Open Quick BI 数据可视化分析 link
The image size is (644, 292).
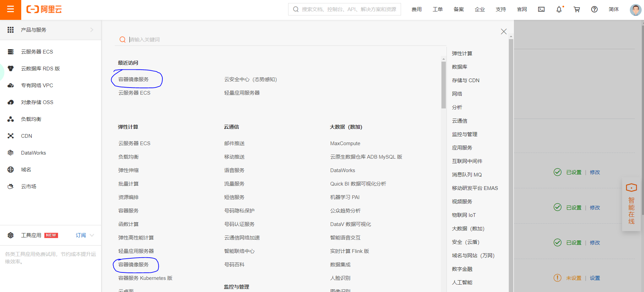point(358,184)
